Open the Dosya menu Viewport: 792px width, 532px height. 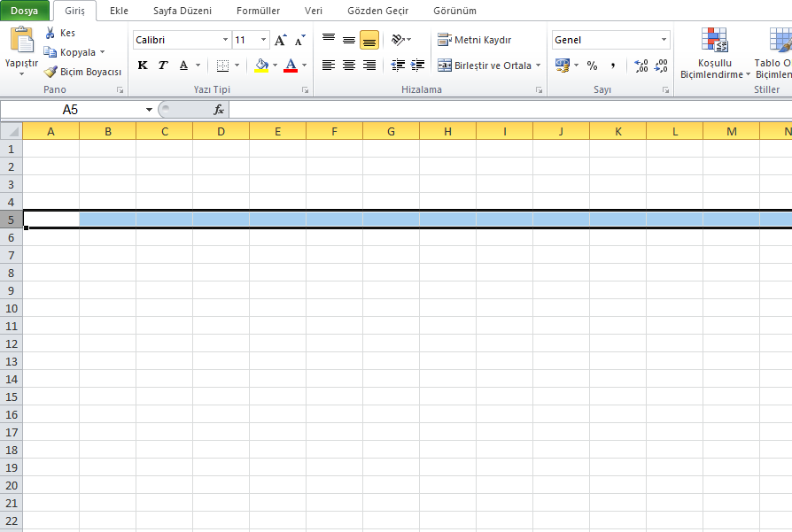(25, 11)
